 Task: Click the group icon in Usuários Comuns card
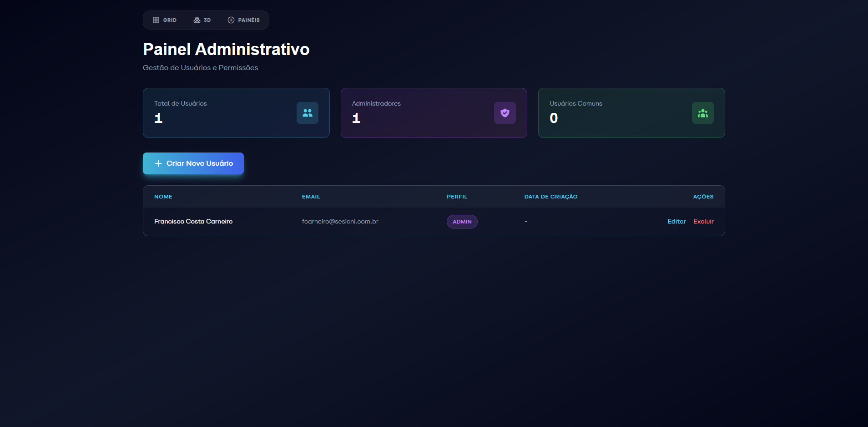tap(703, 113)
